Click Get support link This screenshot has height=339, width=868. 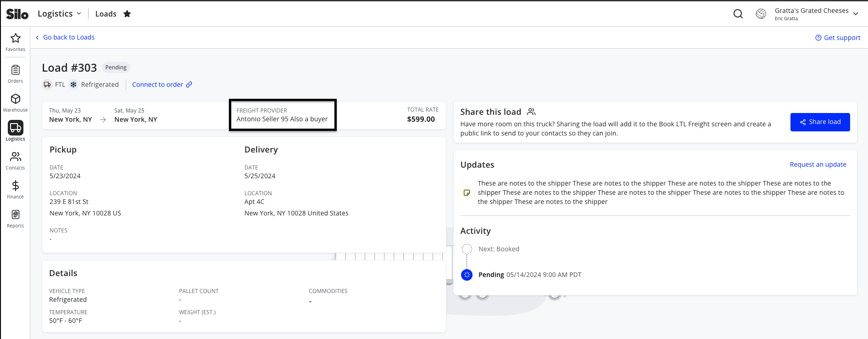point(838,38)
